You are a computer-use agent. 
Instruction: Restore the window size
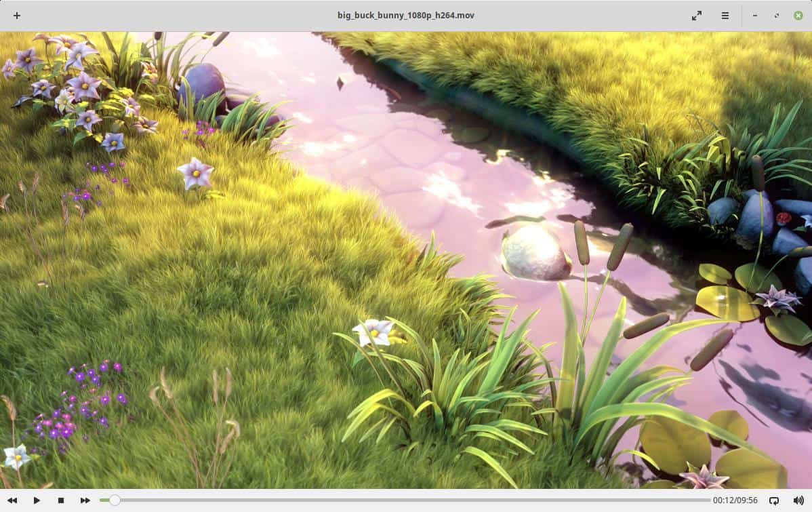pos(777,16)
